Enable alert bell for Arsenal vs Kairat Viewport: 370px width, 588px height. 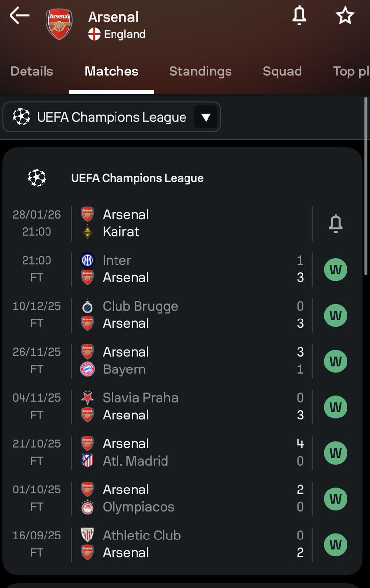click(336, 223)
